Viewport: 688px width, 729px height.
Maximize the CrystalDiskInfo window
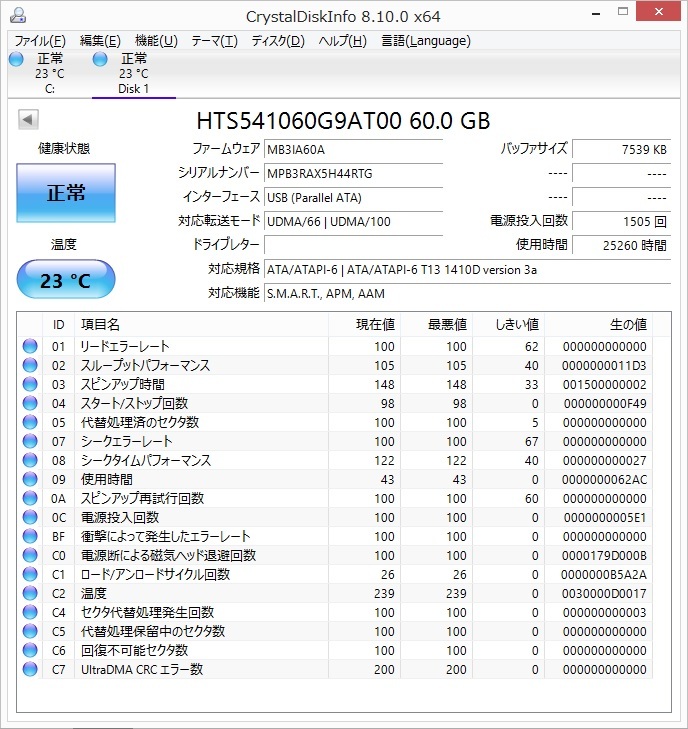click(x=622, y=12)
